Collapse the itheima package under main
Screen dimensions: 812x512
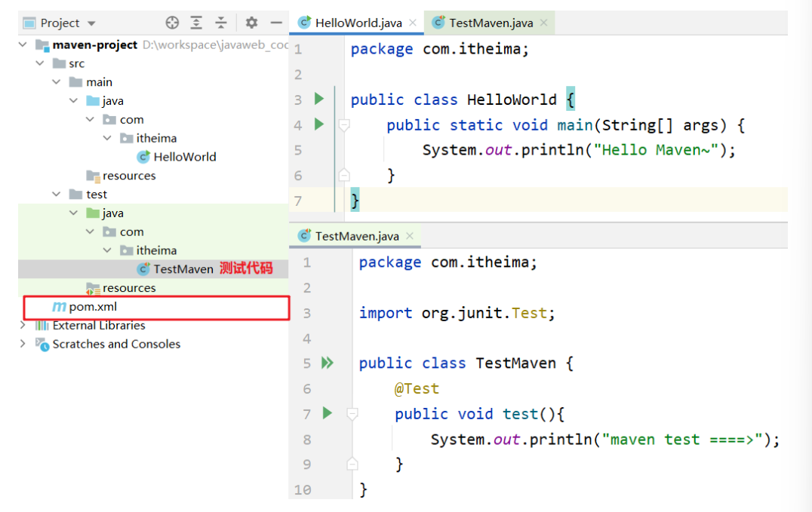[107, 138]
